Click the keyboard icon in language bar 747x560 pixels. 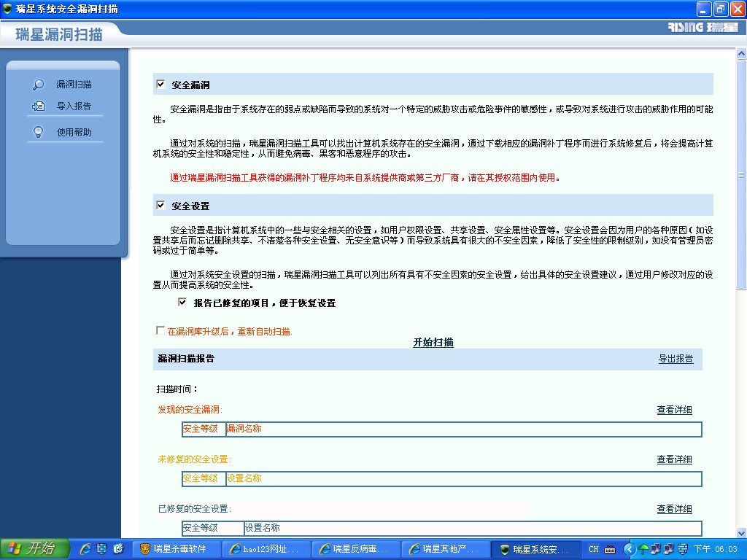[x=610, y=549]
